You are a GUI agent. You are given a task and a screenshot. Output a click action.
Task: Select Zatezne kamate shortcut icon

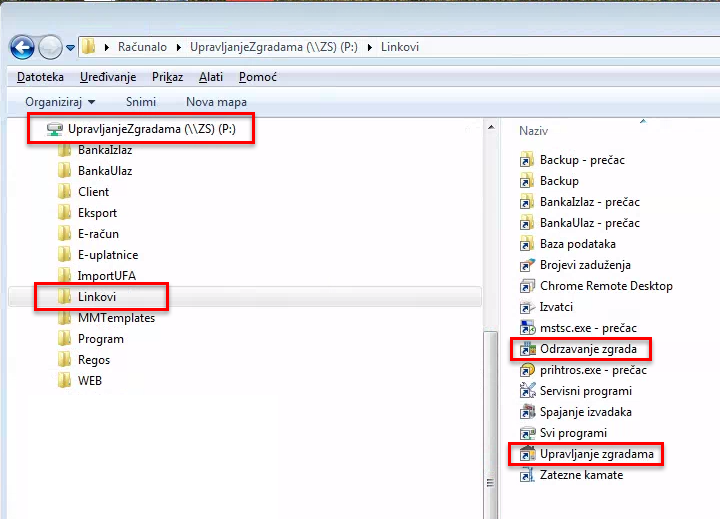click(527, 475)
